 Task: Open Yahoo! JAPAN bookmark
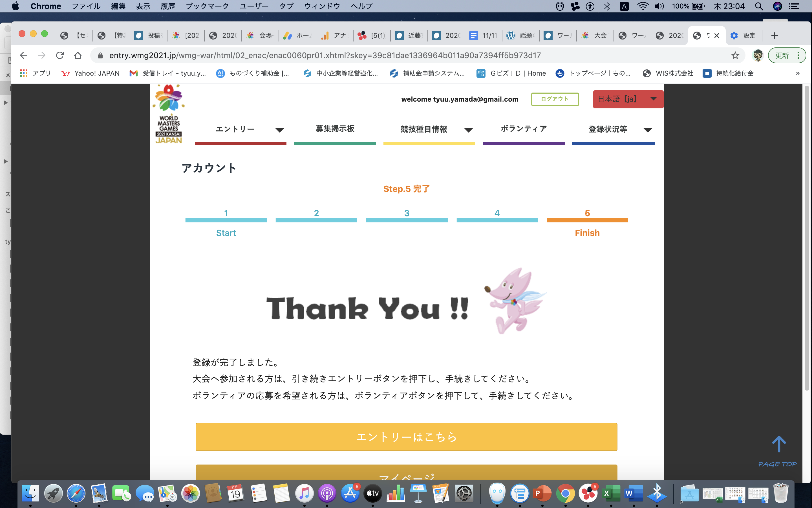[x=91, y=73]
